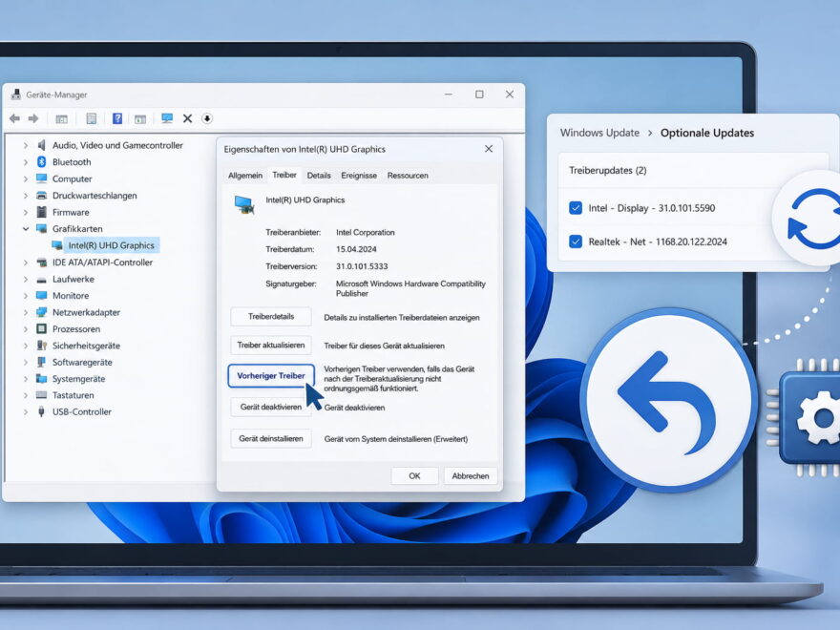Click the Tastaturen keyboard icon
840x630 pixels.
(x=41, y=395)
